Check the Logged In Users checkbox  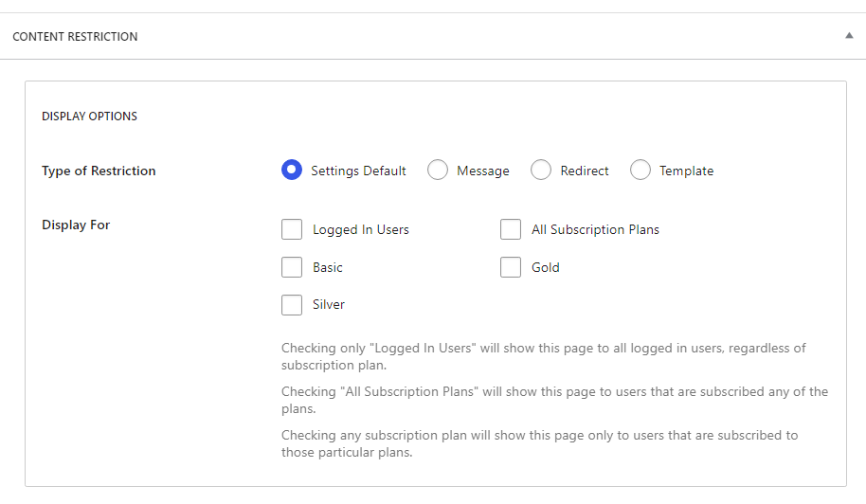(292, 229)
